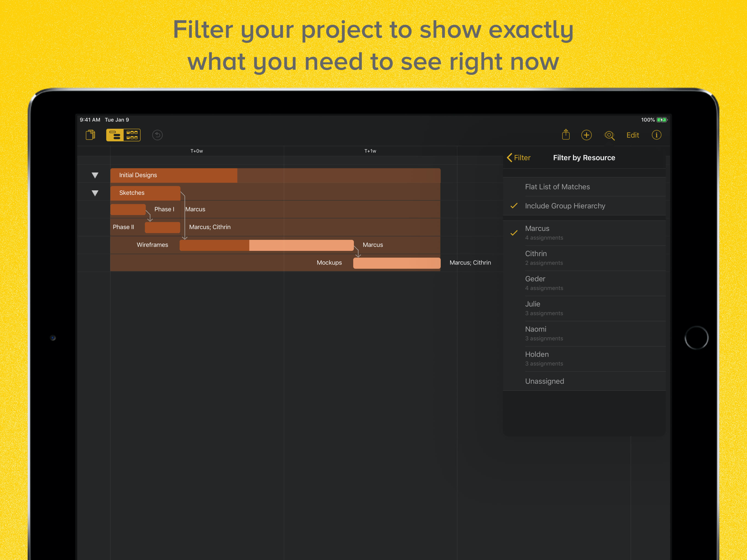
Task: Filter by Unassigned tasks
Action: 584,381
